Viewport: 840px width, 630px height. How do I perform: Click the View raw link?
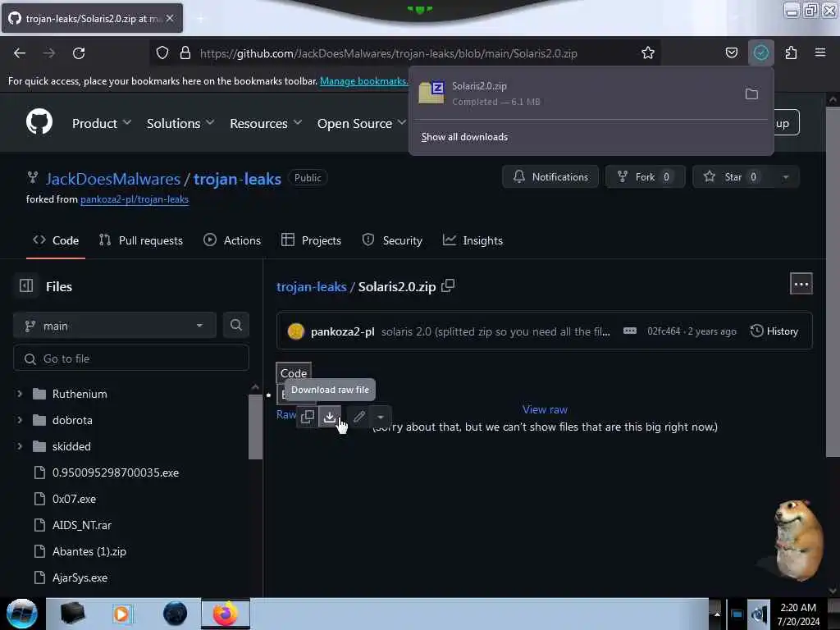(545, 409)
